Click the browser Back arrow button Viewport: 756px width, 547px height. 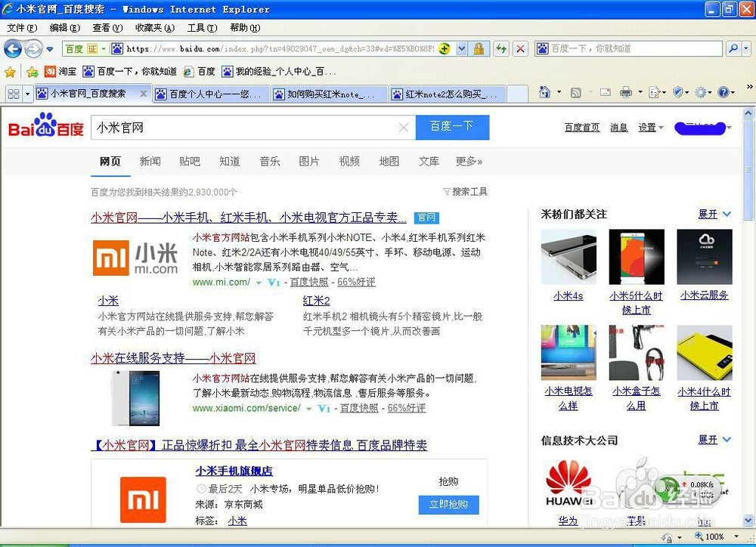(x=13, y=48)
